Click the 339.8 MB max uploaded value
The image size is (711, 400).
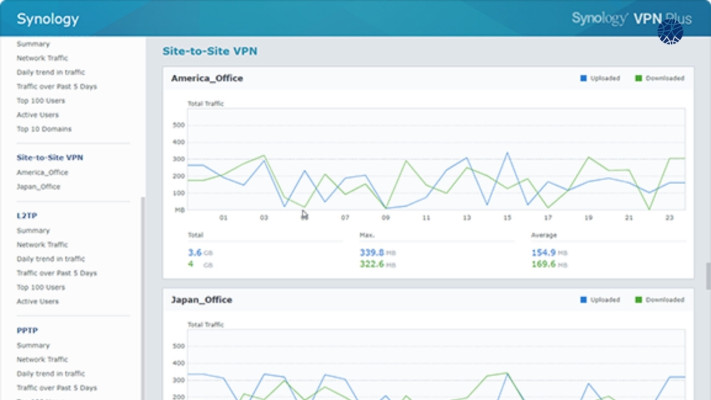378,253
